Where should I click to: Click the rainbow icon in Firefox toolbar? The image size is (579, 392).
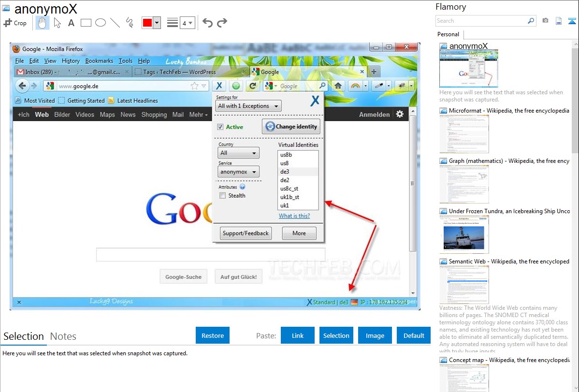pyautogui.click(x=355, y=86)
